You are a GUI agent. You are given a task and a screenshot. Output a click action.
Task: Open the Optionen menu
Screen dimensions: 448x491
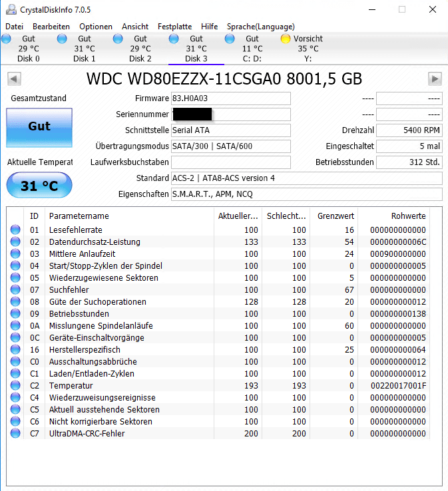click(96, 27)
